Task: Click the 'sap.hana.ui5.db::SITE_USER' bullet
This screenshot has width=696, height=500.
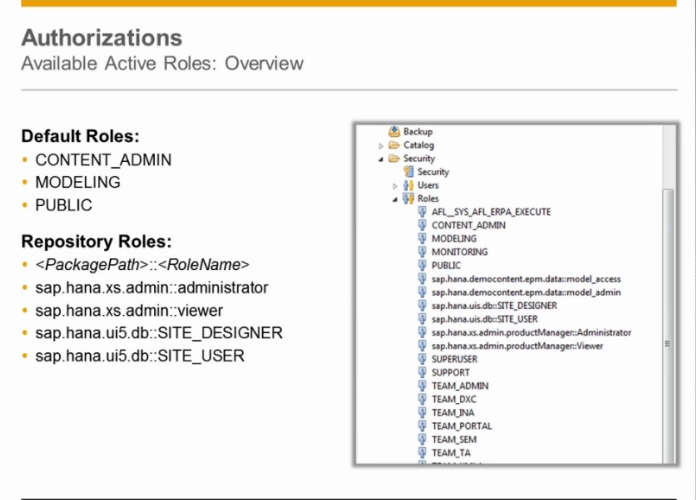Action: tap(140, 356)
